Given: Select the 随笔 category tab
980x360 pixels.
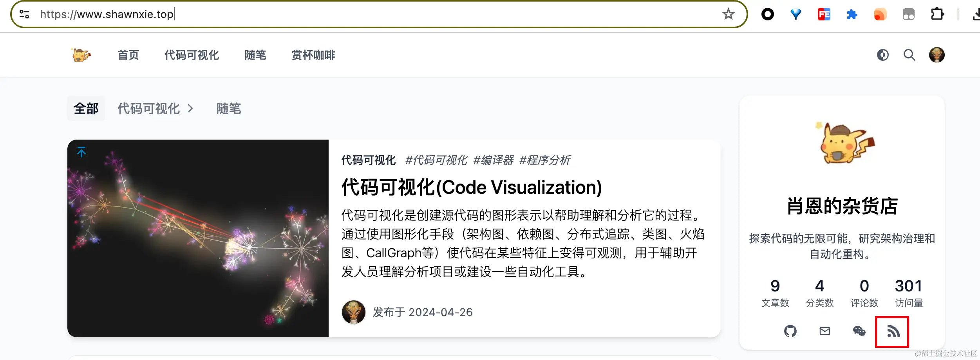Looking at the screenshot, I should pos(229,109).
